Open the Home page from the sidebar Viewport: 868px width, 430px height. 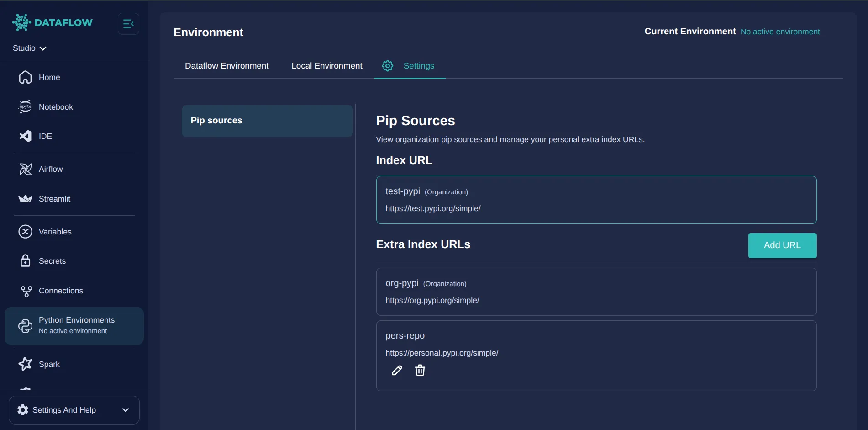(x=48, y=77)
